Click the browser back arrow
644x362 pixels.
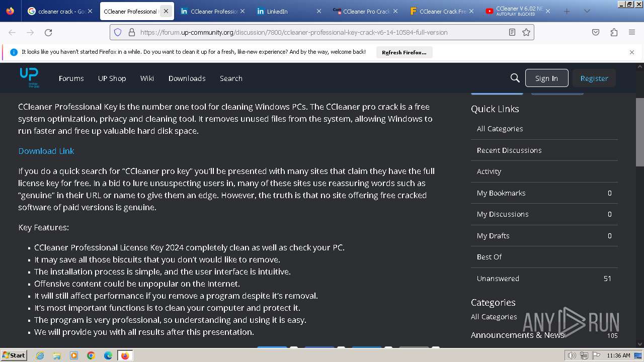[x=12, y=32]
